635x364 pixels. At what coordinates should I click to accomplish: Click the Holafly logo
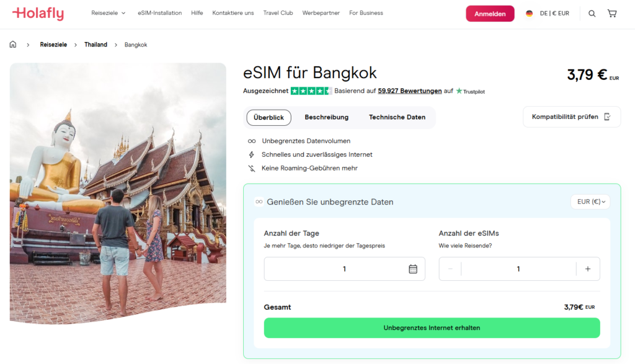[x=38, y=13]
